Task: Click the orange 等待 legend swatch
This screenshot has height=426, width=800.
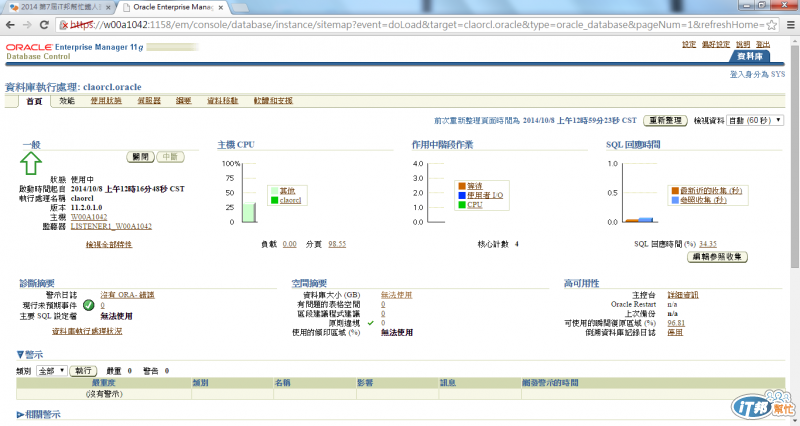Action: click(x=462, y=186)
